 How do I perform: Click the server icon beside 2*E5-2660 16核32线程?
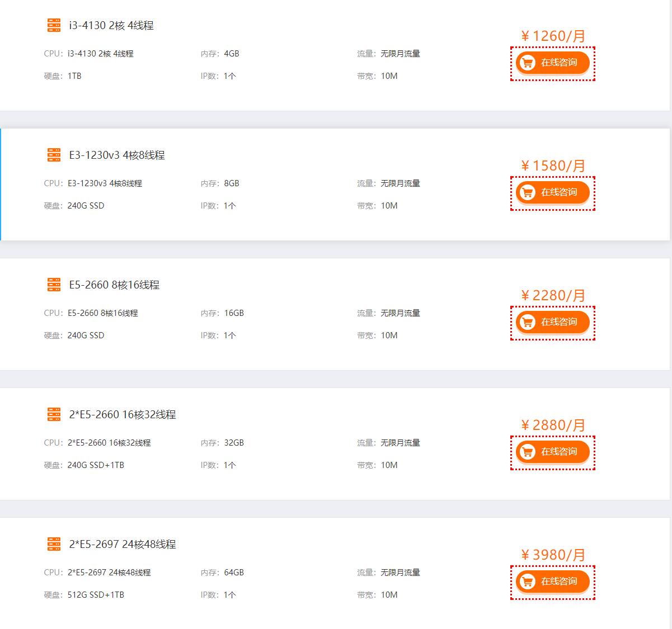54,414
